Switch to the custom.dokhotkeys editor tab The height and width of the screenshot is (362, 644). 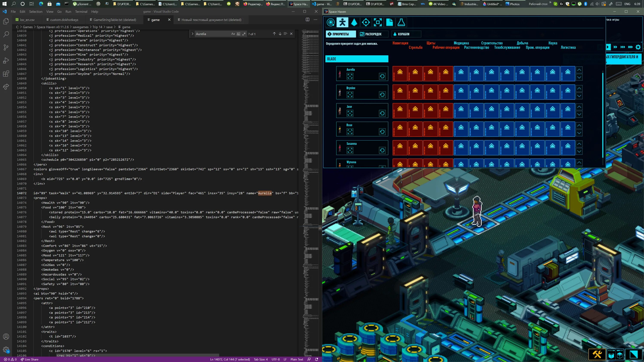64,20
